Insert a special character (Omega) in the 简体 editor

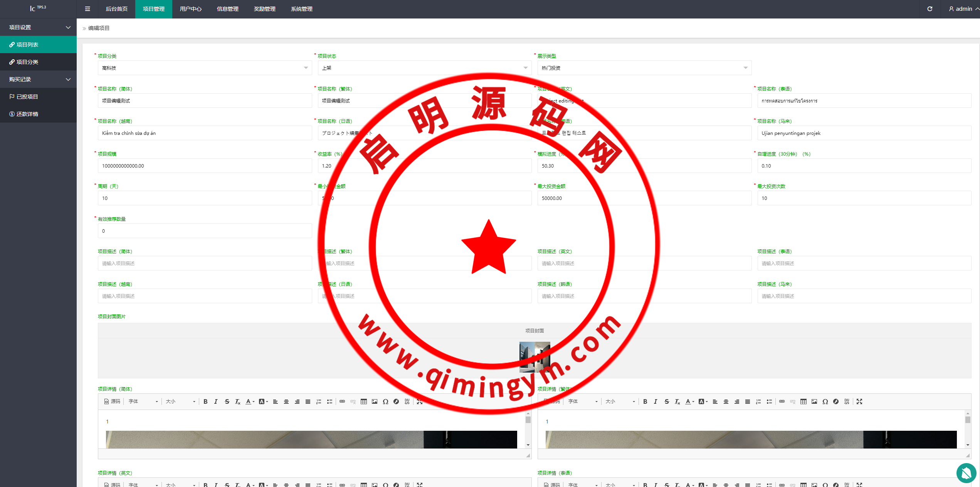coord(385,401)
